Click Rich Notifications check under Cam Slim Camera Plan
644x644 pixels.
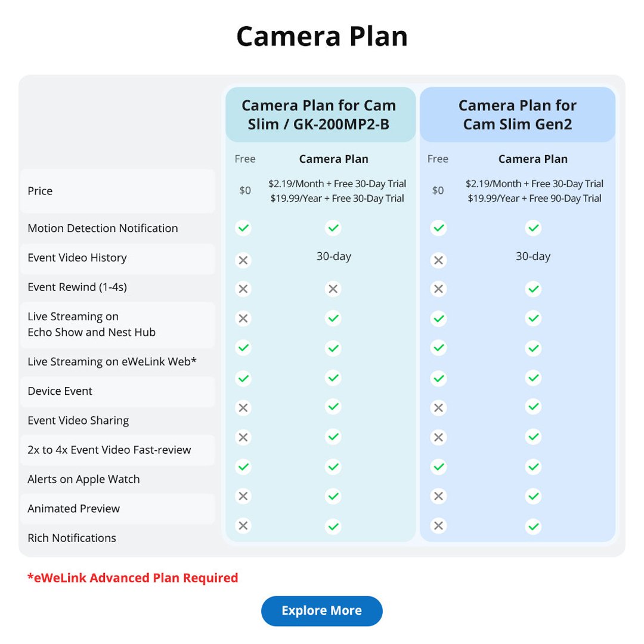pos(333,526)
